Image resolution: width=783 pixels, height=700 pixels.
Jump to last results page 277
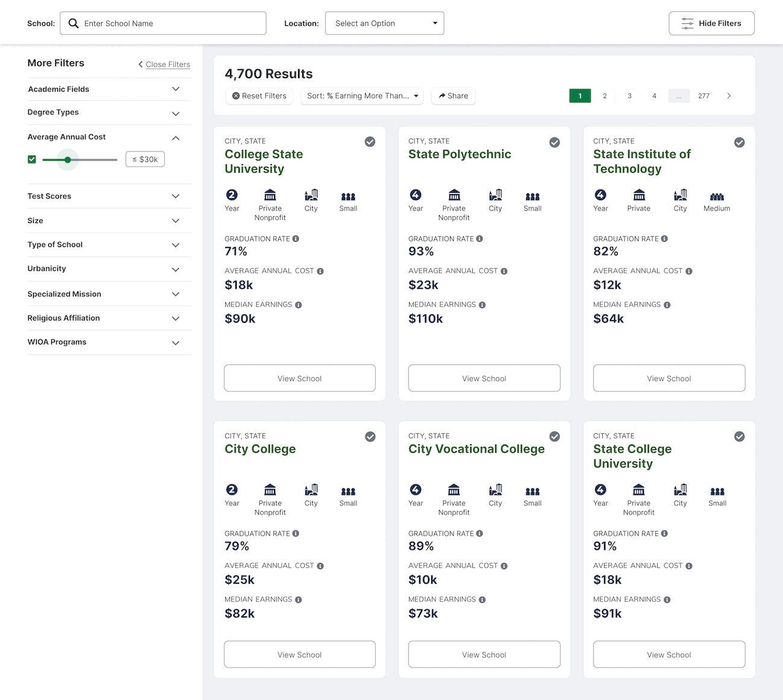pyautogui.click(x=703, y=96)
